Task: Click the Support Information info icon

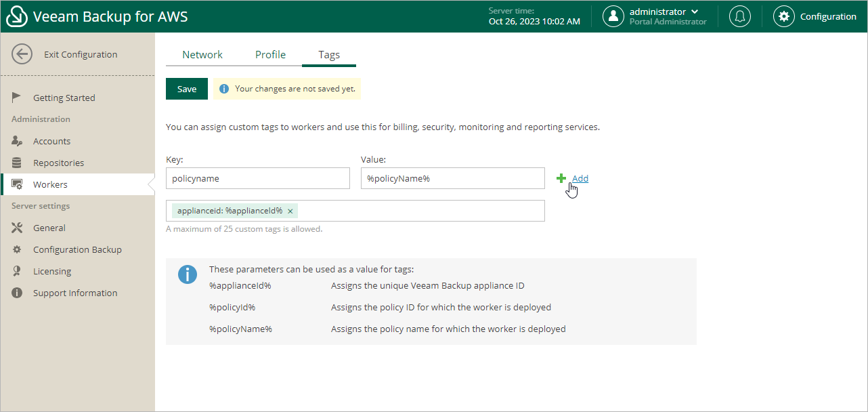Action: click(17, 293)
